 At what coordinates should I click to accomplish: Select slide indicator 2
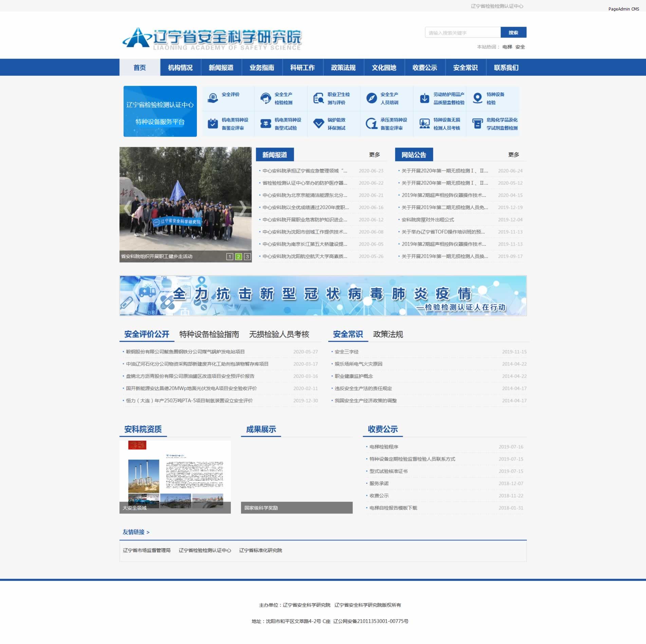click(239, 257)
